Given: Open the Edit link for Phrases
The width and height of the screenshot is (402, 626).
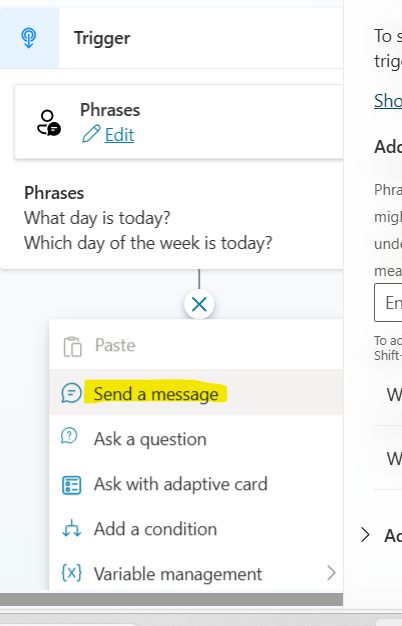Looking at the screenshot, I should coord(119,135).
